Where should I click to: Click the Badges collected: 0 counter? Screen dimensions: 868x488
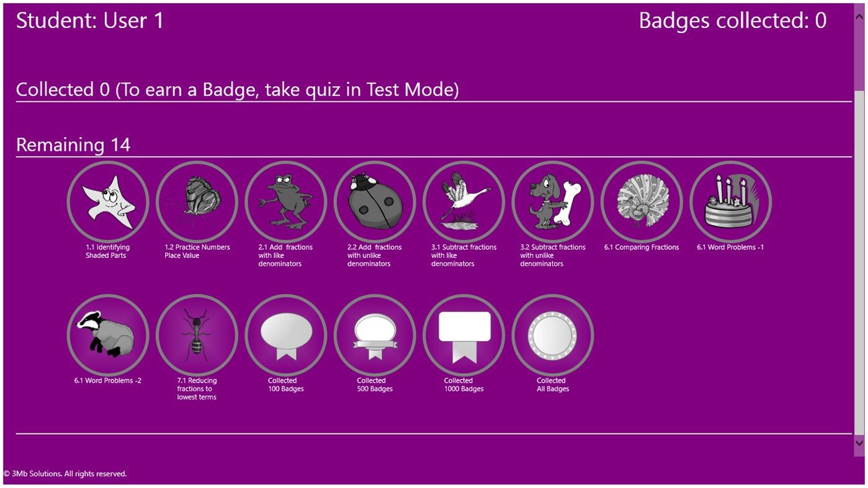tap(732, 21)
